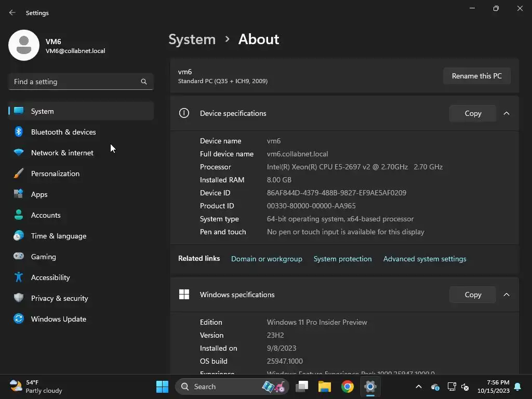Open the notification bell icon
The width and height of the screenshot is (532, 399).
pos(518,387)
